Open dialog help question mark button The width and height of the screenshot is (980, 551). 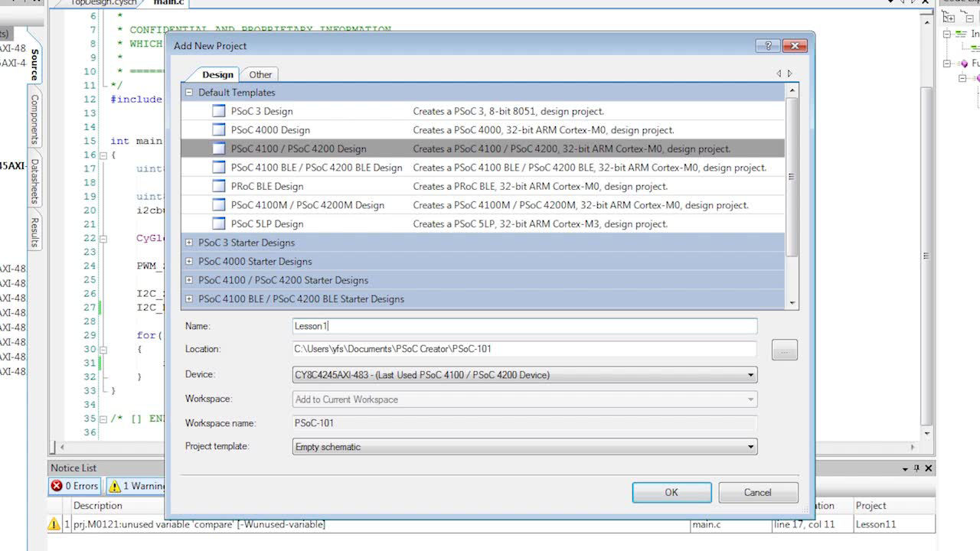pyautogui.click(x=768, y=46)
